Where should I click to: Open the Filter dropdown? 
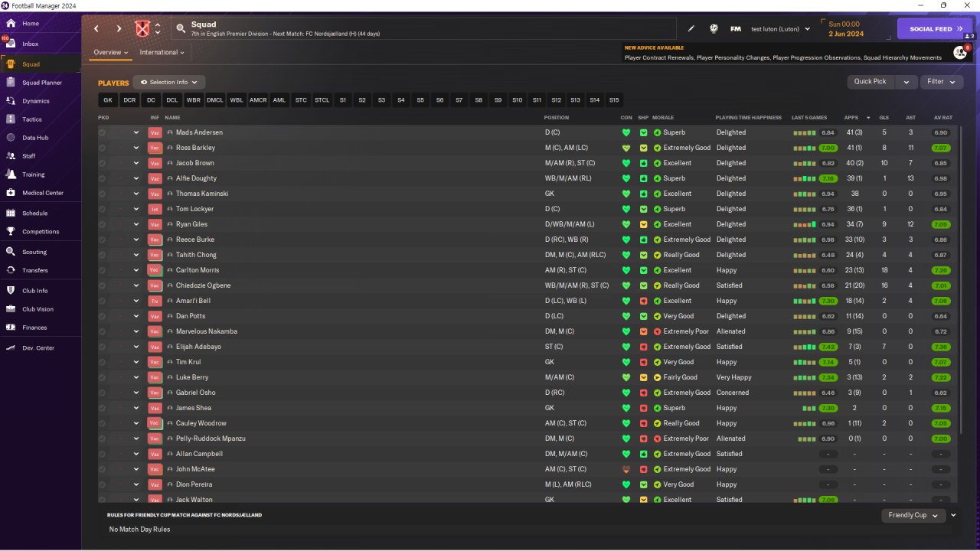[942, 82]
